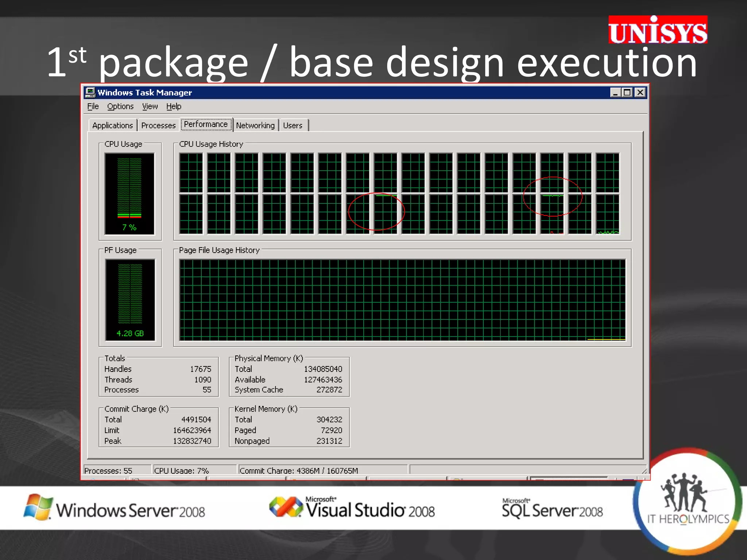Switch to the Users tab
747x560 pixels.
[x=293, y=125]
